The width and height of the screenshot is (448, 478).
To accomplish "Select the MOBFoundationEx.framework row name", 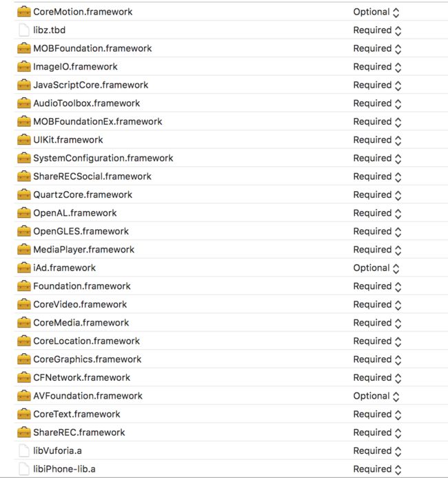I will (98, 121).
